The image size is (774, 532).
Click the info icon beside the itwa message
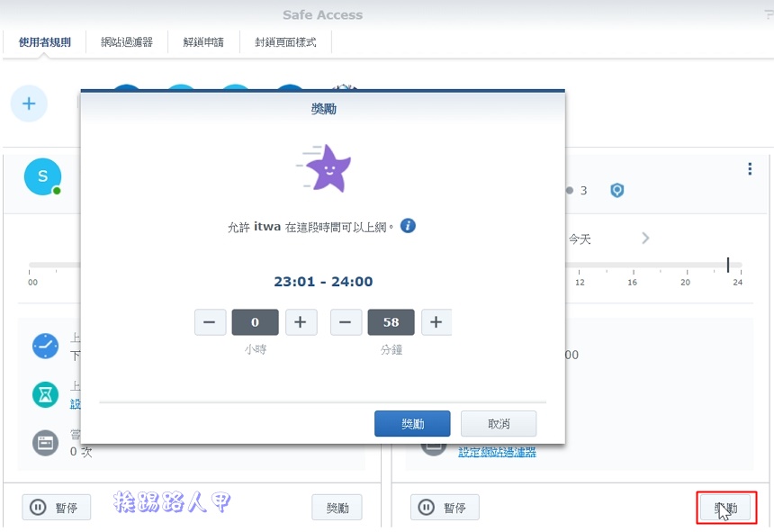pos(408,226)
